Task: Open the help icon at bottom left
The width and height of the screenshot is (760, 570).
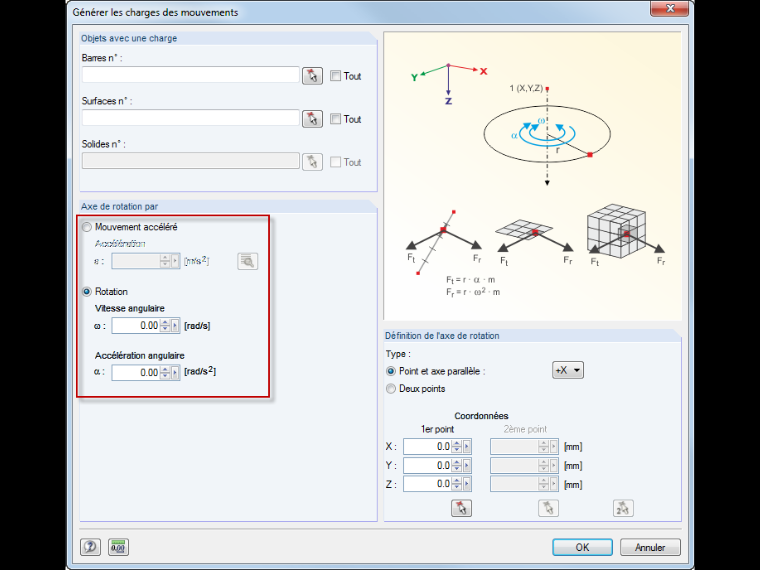Action: tap(90, 547)
